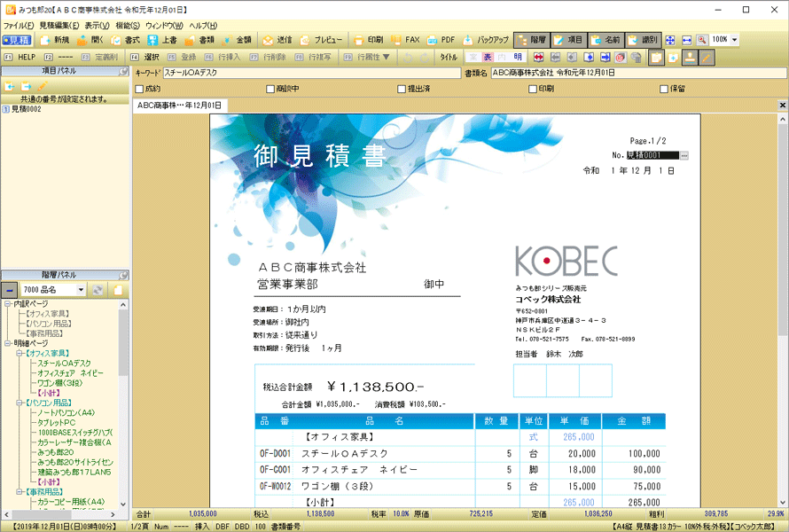Start a backup with バックアップ icon
789x532 pixels.
click(x=468, y=40)
